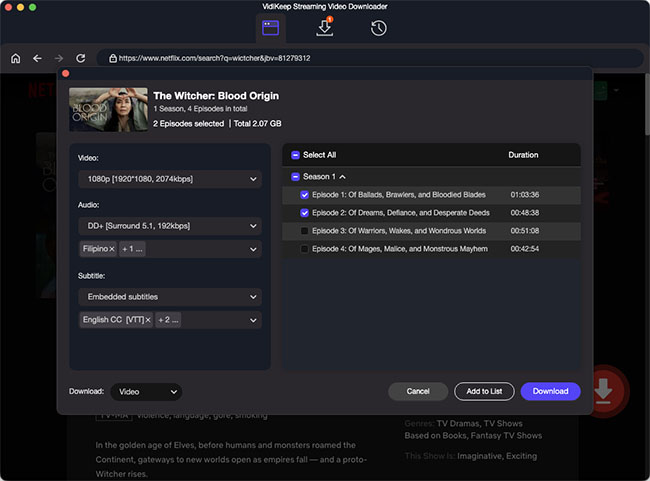
Task: Click the Add to List button
Action: pyautogui.click(x=484, y=391)
